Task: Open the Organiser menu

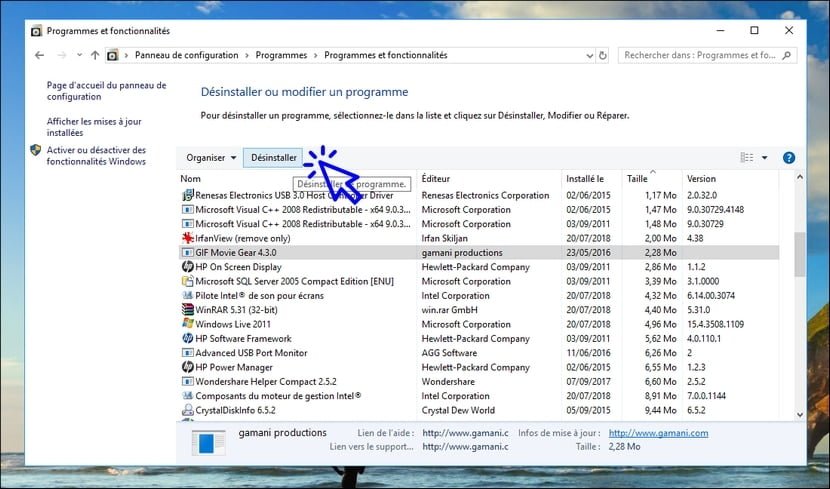Action: (211, 158)
